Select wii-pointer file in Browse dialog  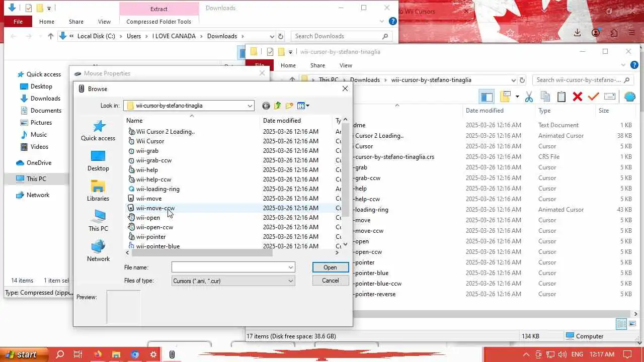(x=146, y=237)
